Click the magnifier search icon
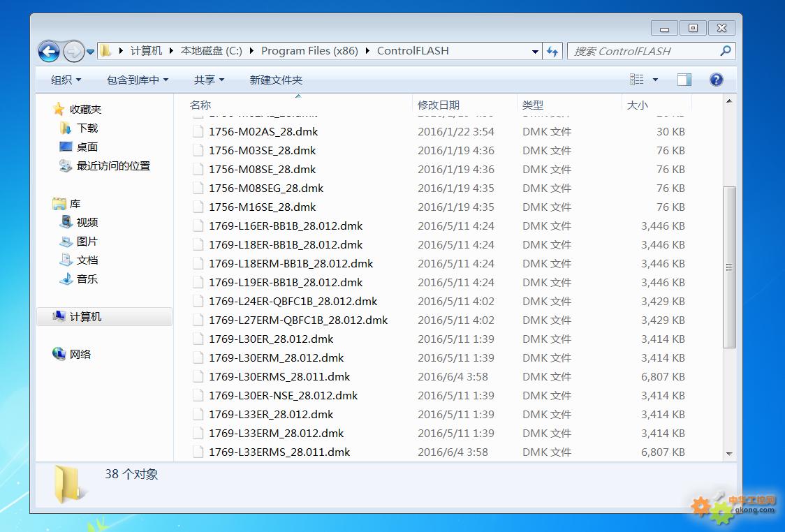The image size is (785, 532). click(x=726, y=50)
